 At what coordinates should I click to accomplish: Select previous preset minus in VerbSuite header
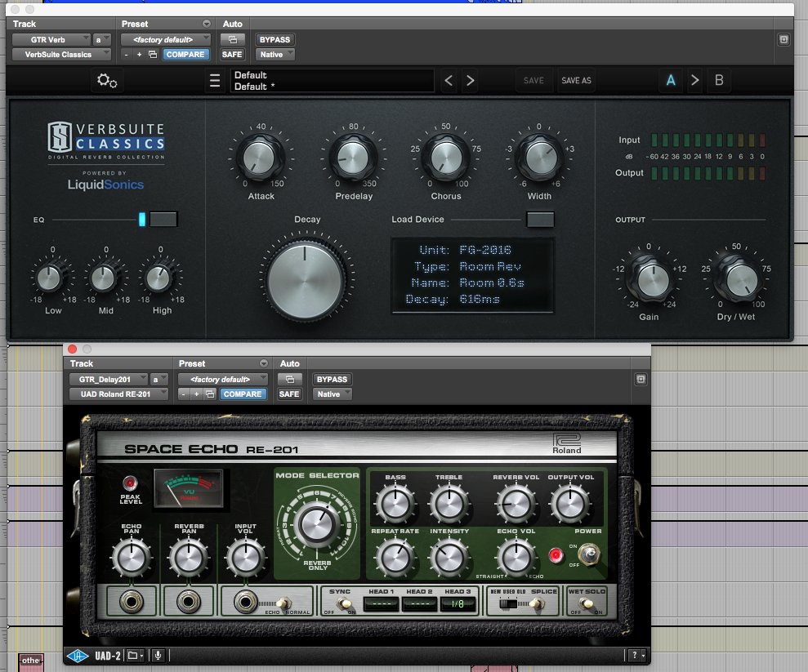pos(127,54)
